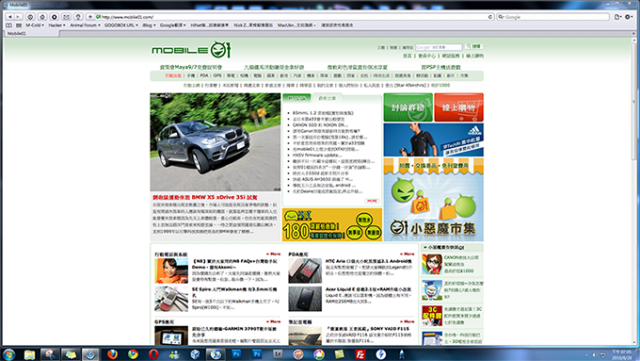Open the BMW X5 xDrive 35i article title
The width and height of the screenshot is (640, 361).
205,197
